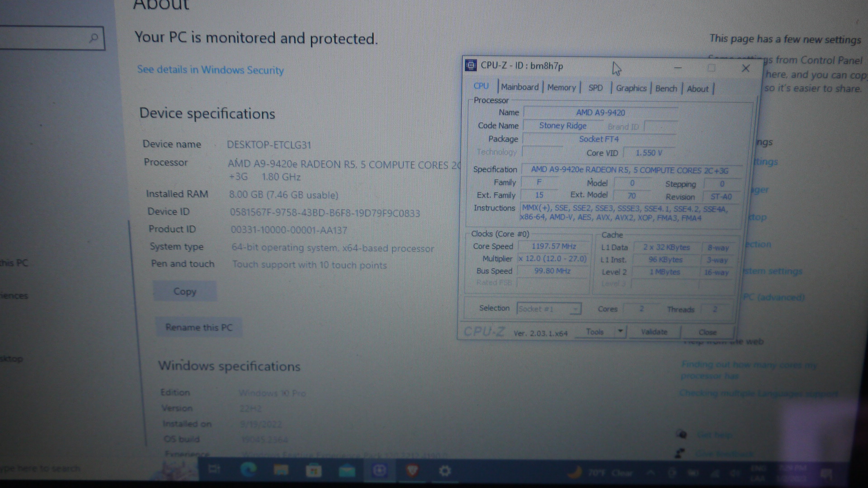Click 'Touch support with 10 touch points' text

(310, 265)
